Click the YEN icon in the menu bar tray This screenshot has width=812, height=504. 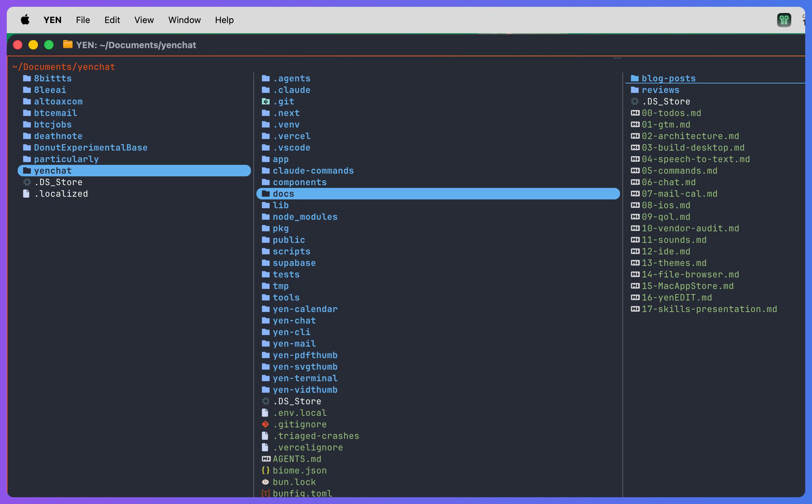784,20
